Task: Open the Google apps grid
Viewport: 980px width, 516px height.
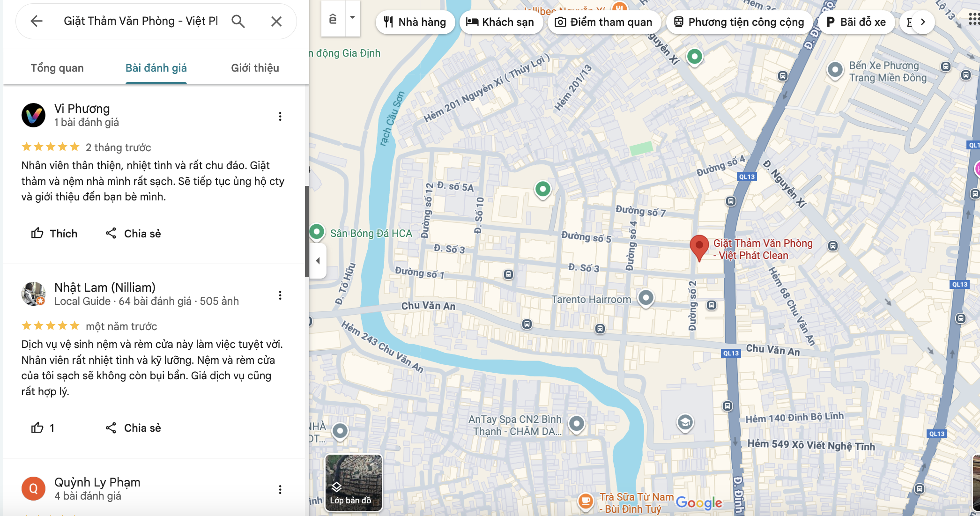Action: click(x=974, y=19)
